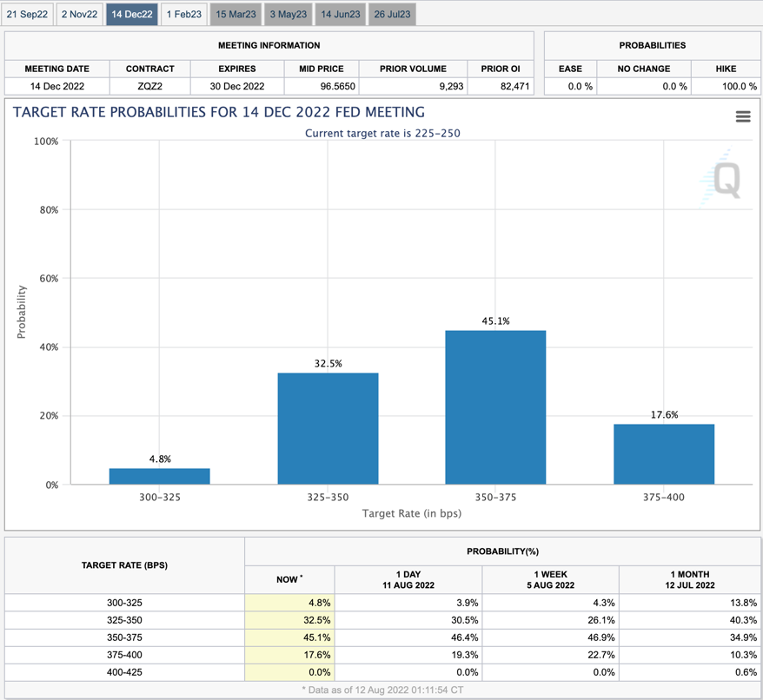Viewport: 763px width, 700px height.
Task: Select the 26 Jul23 meeting tab
Action: pos(392,14)
